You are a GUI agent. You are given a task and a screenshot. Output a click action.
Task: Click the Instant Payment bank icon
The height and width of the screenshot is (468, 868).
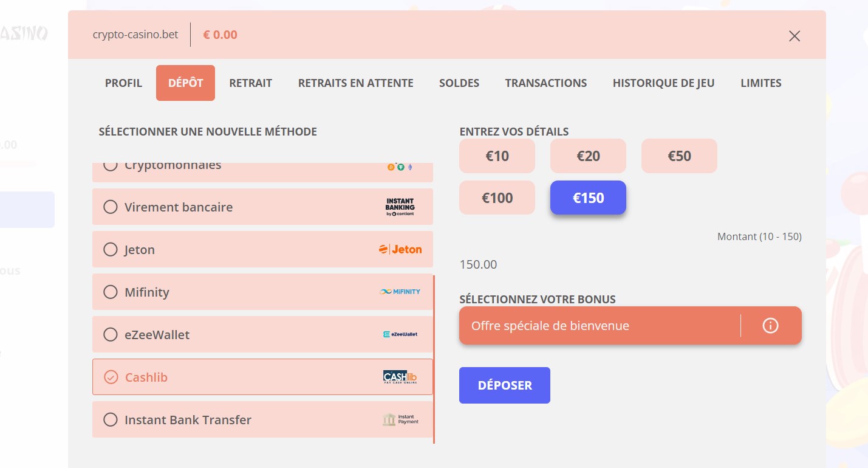389,419
